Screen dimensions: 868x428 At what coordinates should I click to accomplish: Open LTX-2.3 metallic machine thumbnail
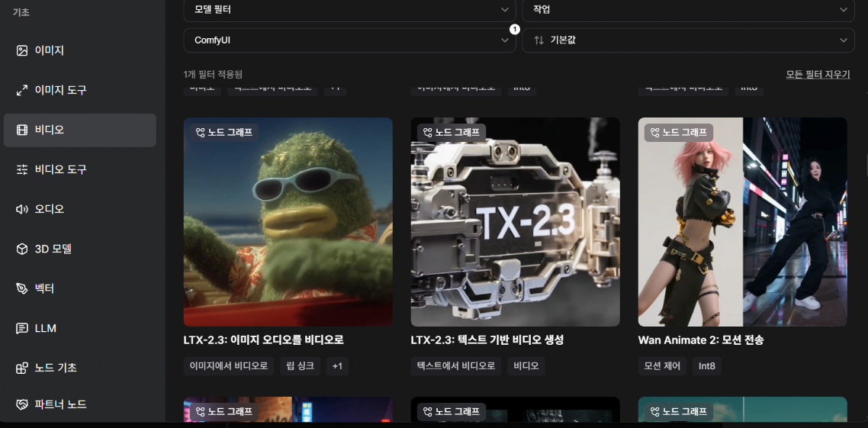[516, 221]
